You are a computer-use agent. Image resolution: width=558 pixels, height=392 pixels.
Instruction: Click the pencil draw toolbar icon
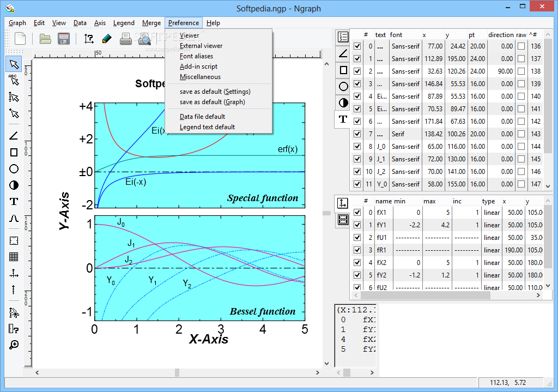click(x=107, y=39)
